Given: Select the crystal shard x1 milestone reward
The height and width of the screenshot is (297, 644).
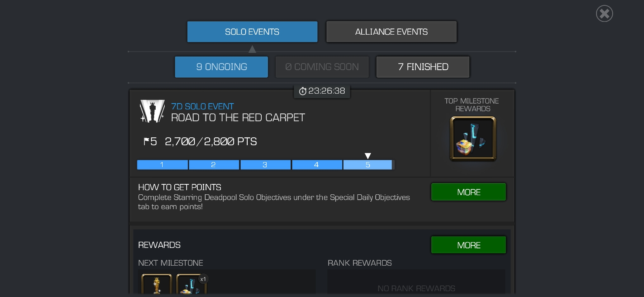Looking at the screenshot, I should click(192, 284).
